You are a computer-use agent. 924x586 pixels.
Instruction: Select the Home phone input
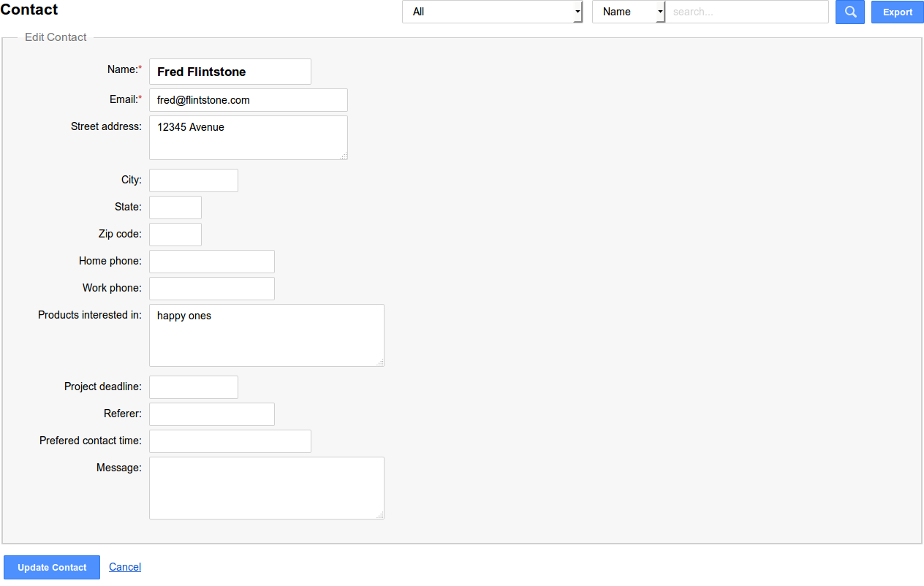pos(211,262)
